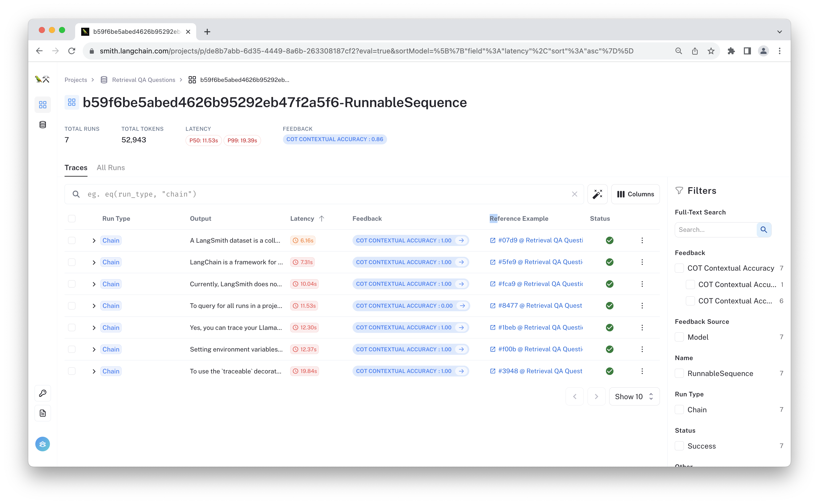
Task: Check the Success status filter
Action: coord(679,446)
